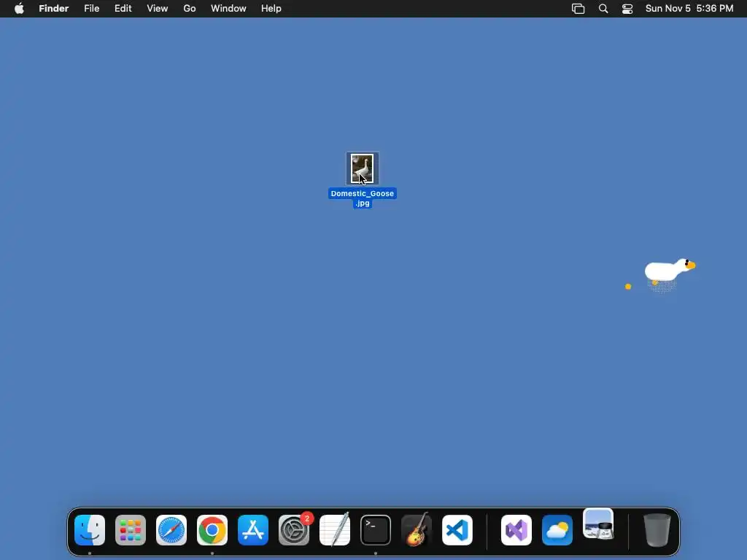Open Launchpad from the Dock
The height and width of the screenshot is (560, 747).
click(x=131, y=530)
